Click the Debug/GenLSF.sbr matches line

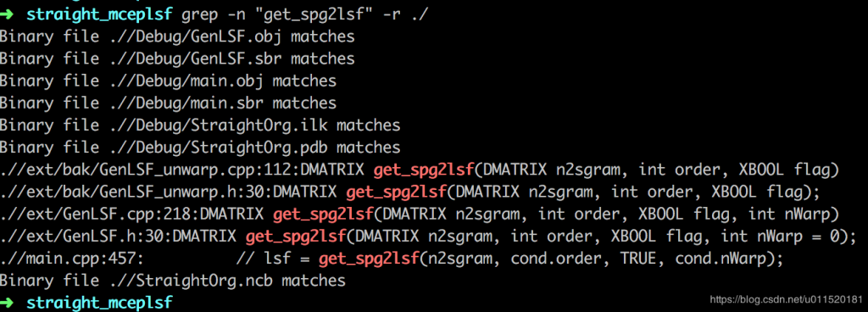[x=177, y=58]
